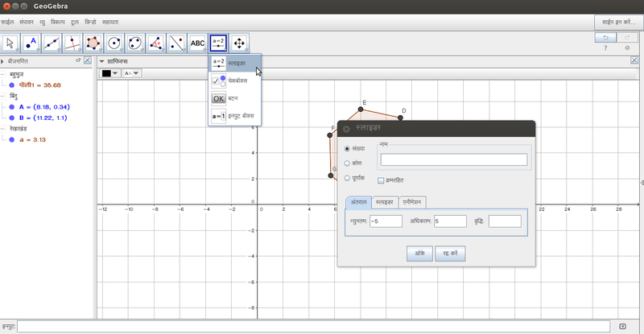Open Algebra view in separate window

pyautogui.click(x=78, y=60)
